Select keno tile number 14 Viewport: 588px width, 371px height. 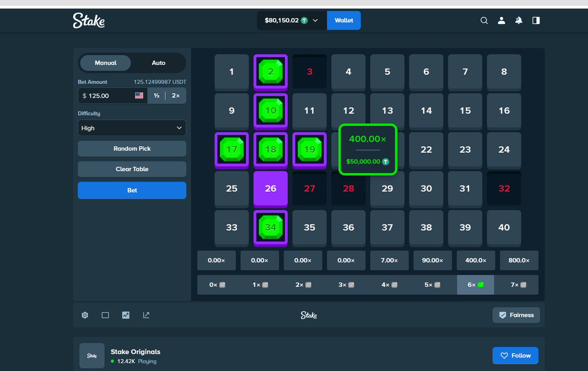pos(426,111)
